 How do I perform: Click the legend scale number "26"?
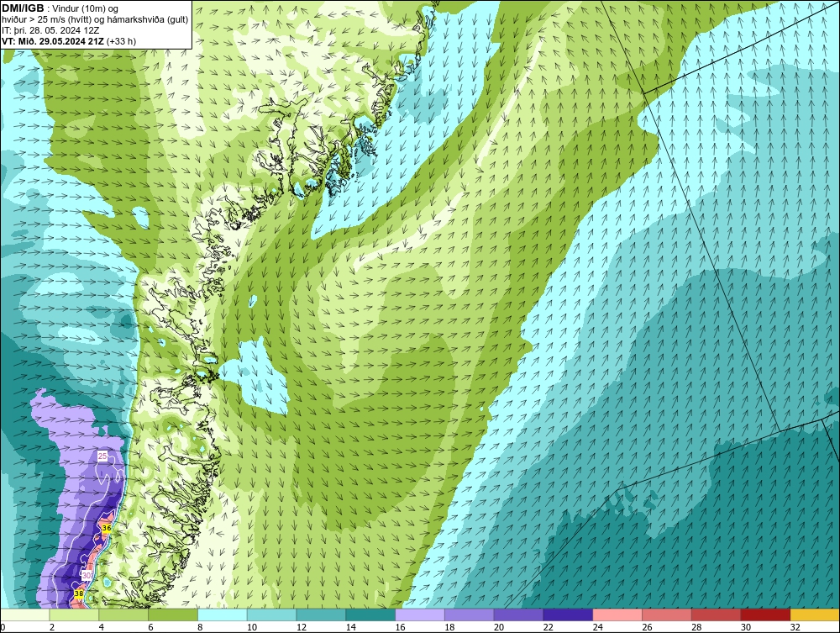(647, 627)
